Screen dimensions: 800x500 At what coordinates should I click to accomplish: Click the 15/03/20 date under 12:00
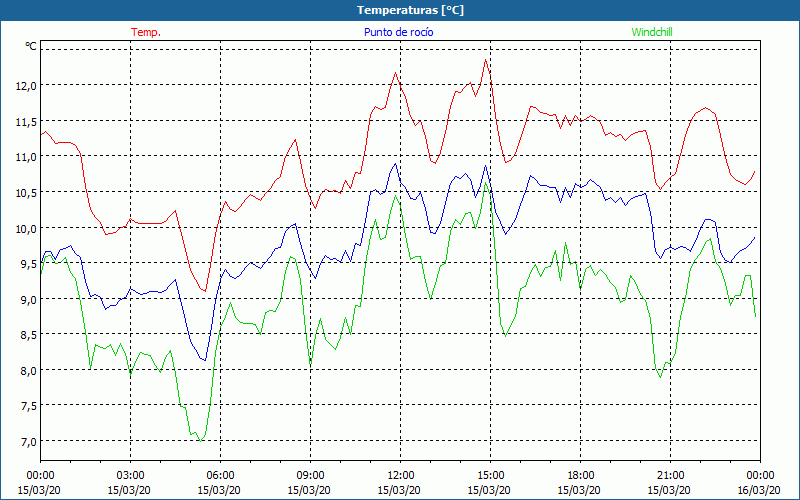(x=399, y=490)
